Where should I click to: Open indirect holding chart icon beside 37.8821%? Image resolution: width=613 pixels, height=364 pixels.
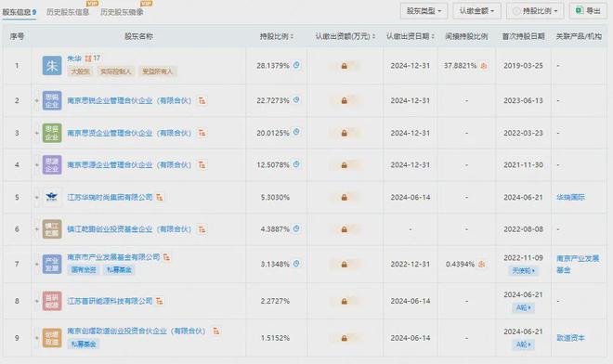click(484, 66)
